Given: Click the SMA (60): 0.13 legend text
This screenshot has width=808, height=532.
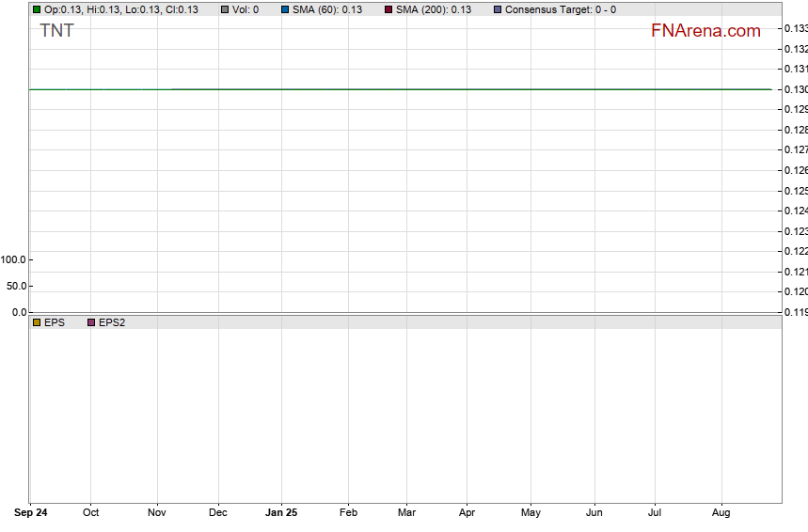Looking at the screenshot, I should pyautogui.click(x=327, y=9).
